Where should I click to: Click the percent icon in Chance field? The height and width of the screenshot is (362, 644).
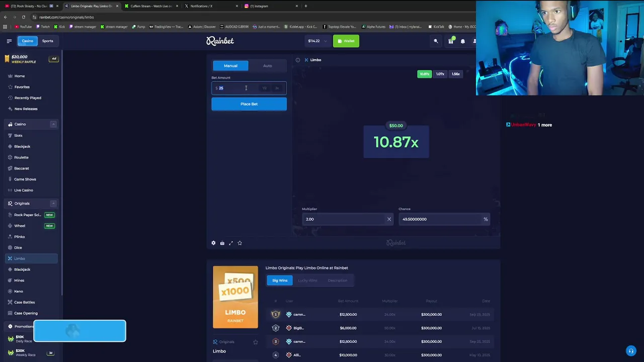coord(486,219)
